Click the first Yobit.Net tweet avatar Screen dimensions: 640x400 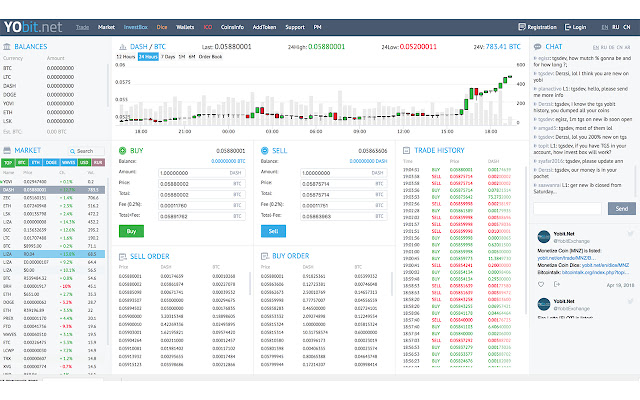click(x=544, y=237)
